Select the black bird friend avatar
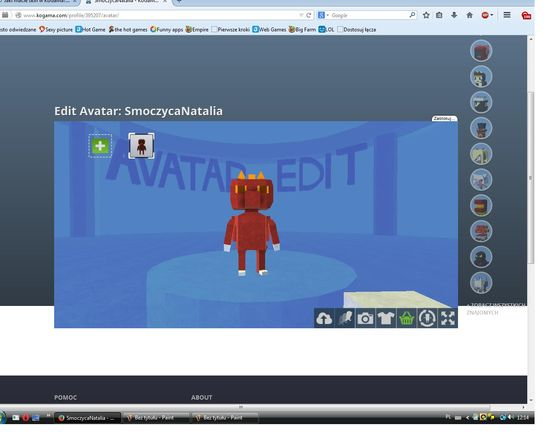550x440 pixels. (481, 257)
